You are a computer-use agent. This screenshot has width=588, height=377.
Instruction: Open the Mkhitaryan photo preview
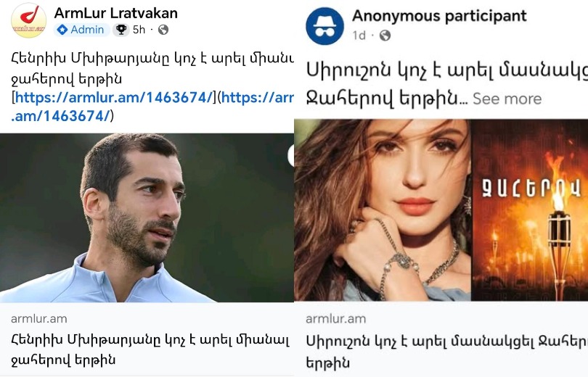tap(147, 218)
